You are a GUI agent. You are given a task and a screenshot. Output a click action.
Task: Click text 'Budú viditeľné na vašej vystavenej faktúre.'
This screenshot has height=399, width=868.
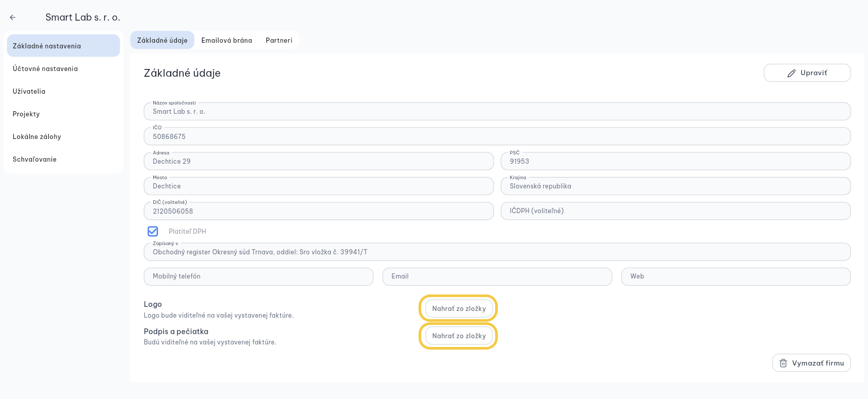click(210, 342)
